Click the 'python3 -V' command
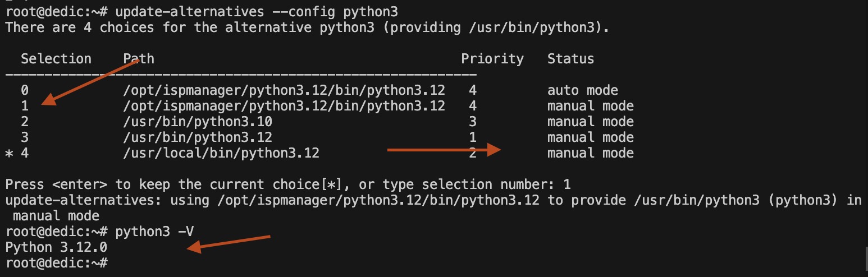 (154, 232)
